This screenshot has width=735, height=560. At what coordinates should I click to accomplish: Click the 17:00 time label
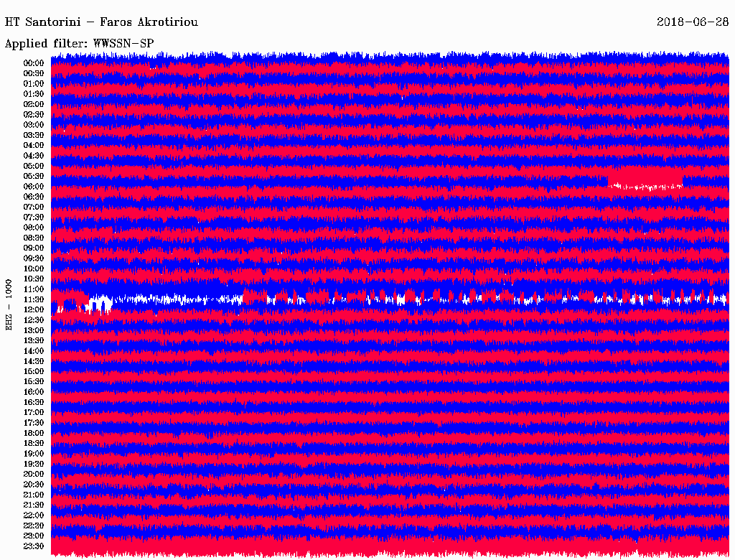33,412
